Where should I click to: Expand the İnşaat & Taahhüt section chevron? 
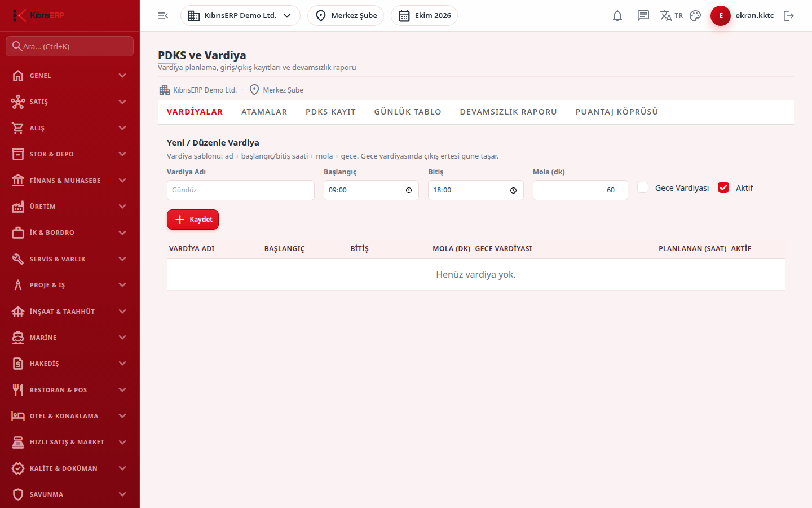[122, 312]
